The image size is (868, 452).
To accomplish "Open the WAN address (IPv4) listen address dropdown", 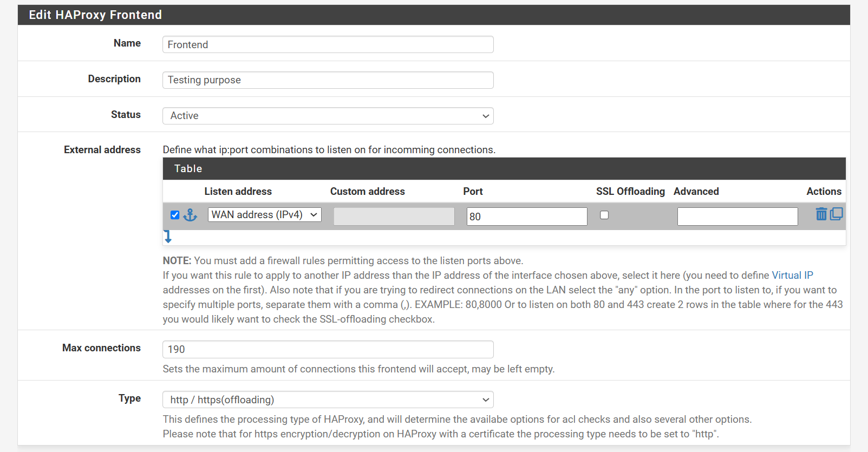I will (265, 215).
